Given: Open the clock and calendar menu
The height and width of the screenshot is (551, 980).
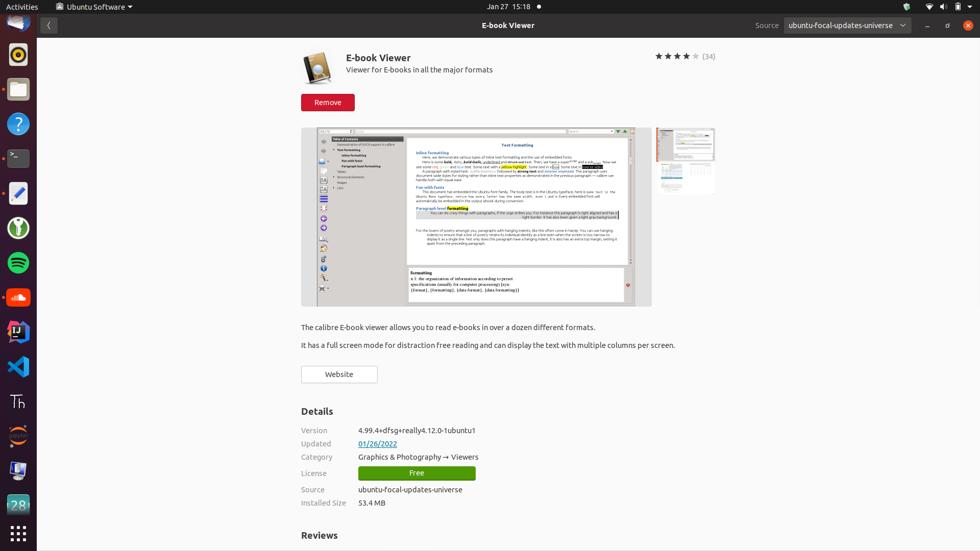Looking at the screenshot, I should click(508, 7).
